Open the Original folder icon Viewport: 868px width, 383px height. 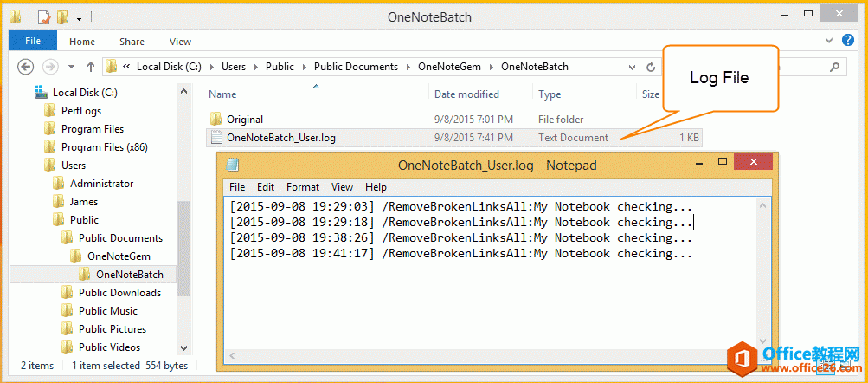tap(215, 120)
